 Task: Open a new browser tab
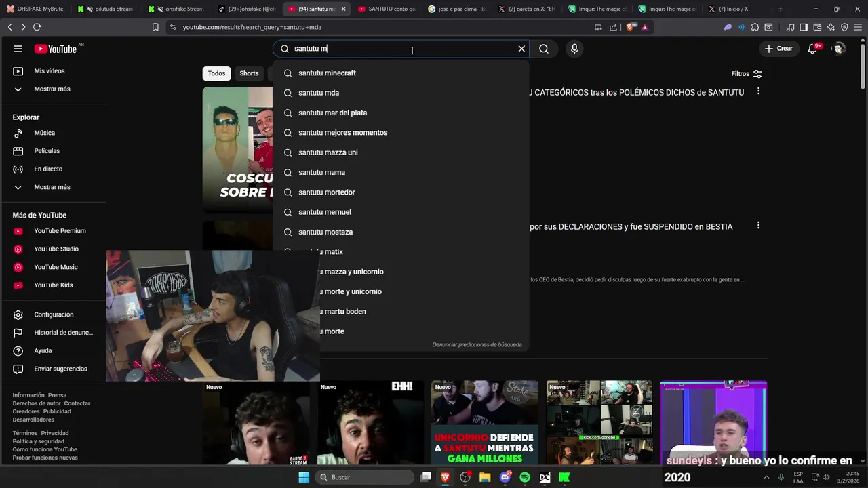tap(781, 9)
